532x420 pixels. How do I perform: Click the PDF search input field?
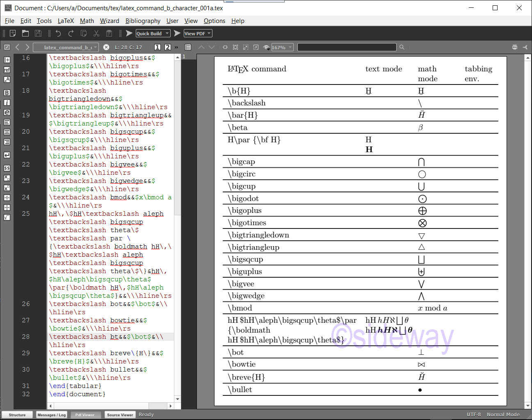(x=347, y=47)
